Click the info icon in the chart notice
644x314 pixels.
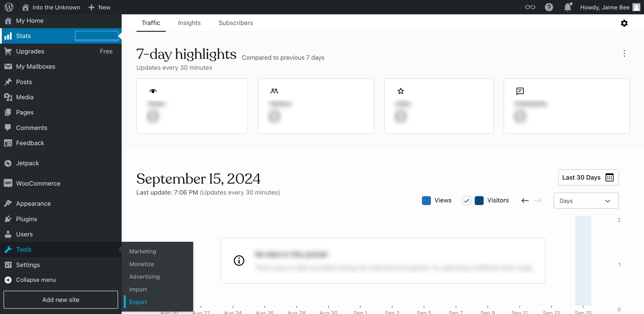tap(239, 260)
